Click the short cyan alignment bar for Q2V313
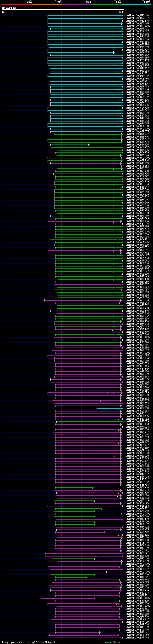Screen dimensions: 153x644 tap(81, 52)
